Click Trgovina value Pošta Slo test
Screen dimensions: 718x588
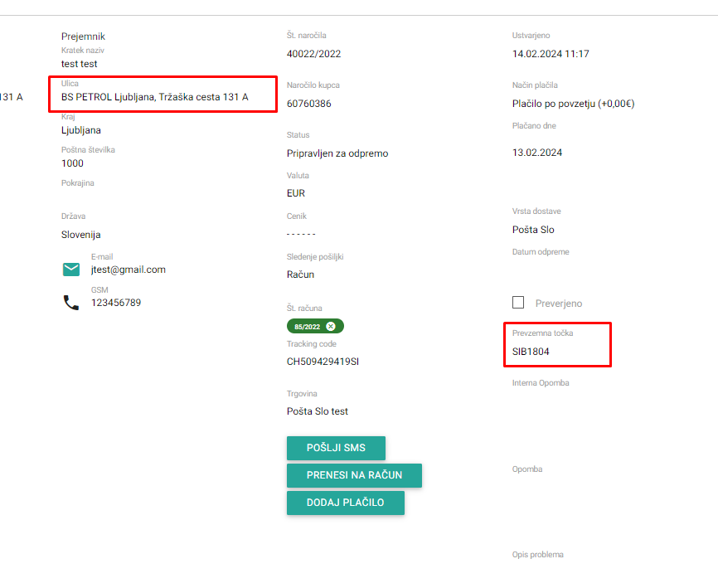click(318, 411)
